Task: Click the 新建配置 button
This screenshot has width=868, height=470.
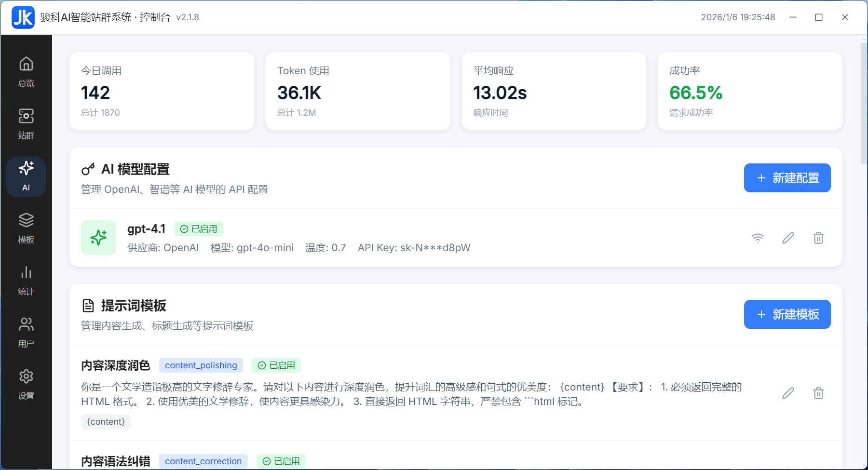Action: pos(787,178)
